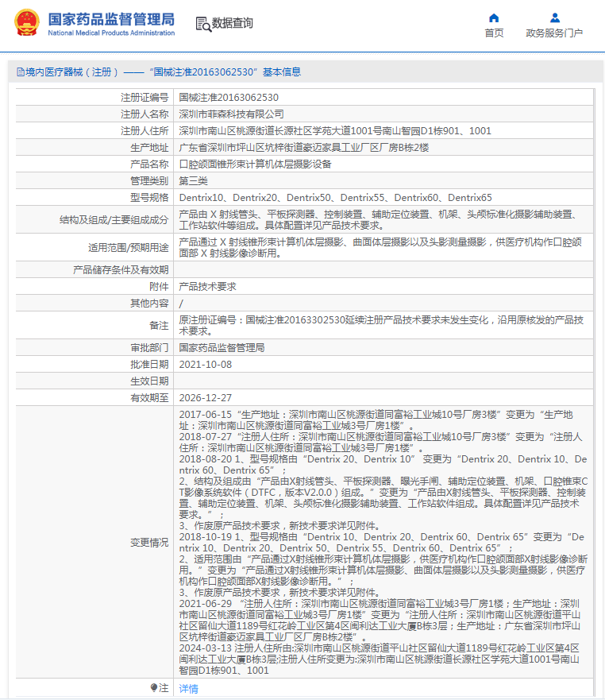Go to 首页 label
Viewport: 605px width, 700px height.
tap(494, 33)
